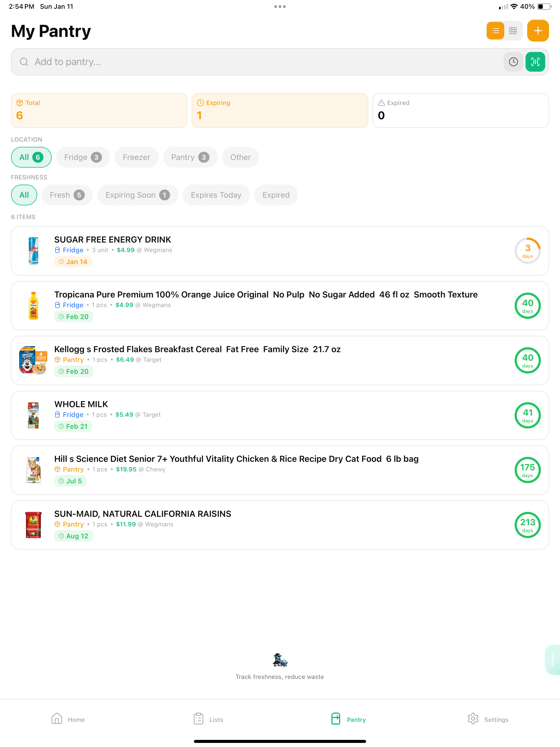
Task: Tap Fridge label on Whole Milk
Action: (69, 415)
